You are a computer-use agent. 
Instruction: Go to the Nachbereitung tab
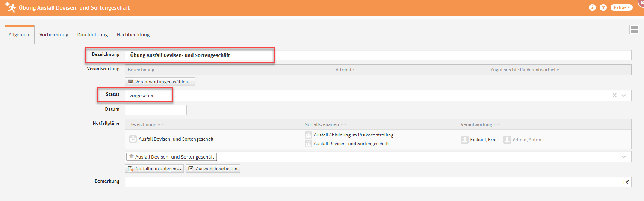[133, 34]
